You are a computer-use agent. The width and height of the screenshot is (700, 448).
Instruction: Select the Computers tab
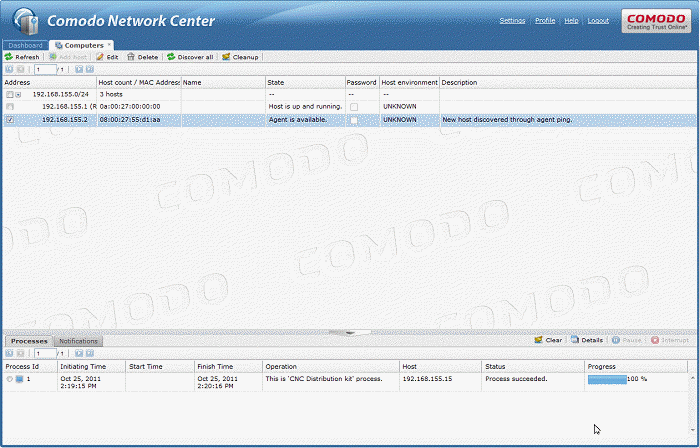(81, 46)
